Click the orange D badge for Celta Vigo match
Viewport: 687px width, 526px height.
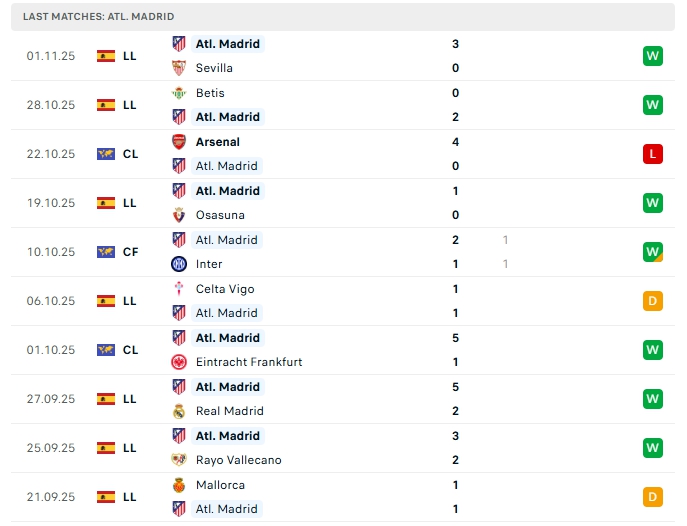(653, 301)
